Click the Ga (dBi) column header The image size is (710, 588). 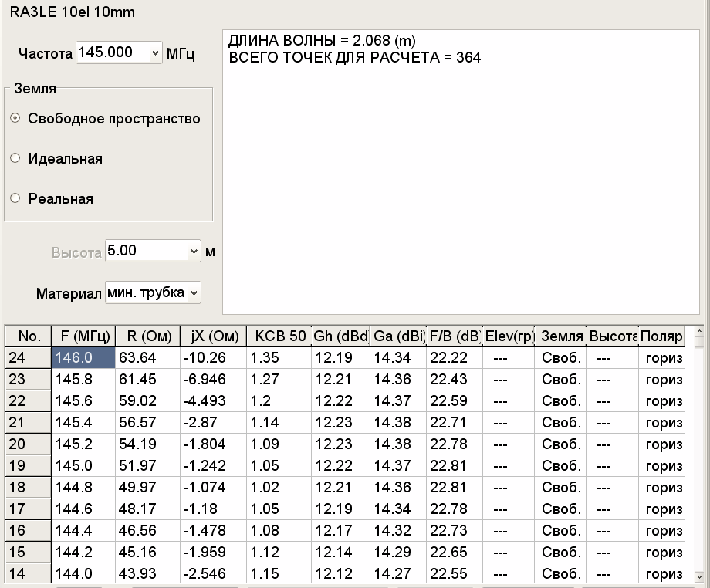397,336
